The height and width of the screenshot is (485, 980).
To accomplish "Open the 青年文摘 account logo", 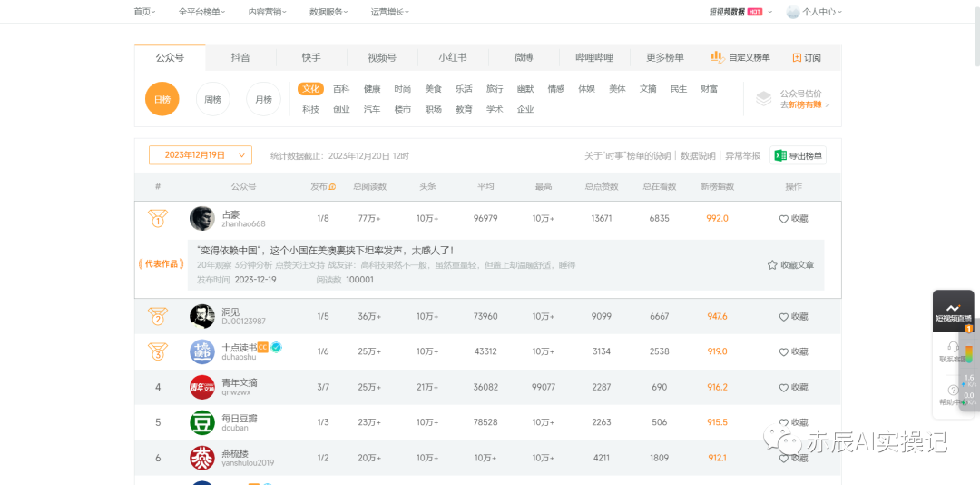I will [x=201, y=388].
